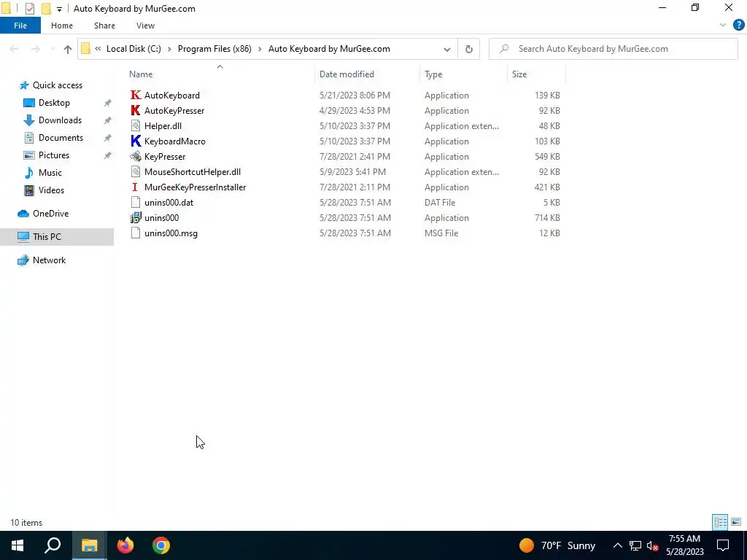
Task: Sort by Date modified column header
Action: pyautogui.click(x=368, y=74)
